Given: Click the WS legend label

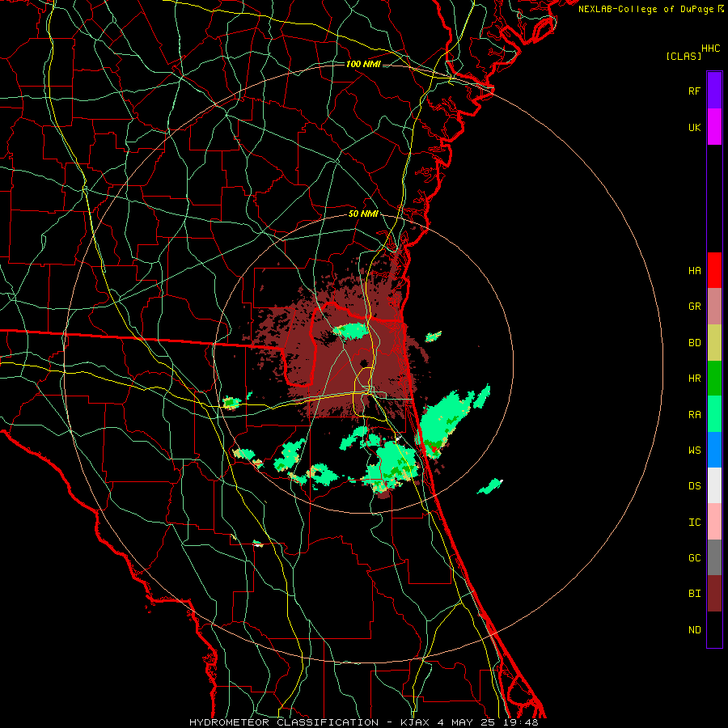Looking at the screenshot, I should pos(694,450).
